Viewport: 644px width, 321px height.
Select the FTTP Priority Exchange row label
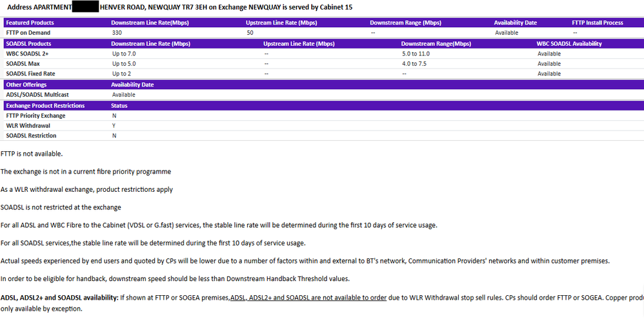tap(35, 116)
